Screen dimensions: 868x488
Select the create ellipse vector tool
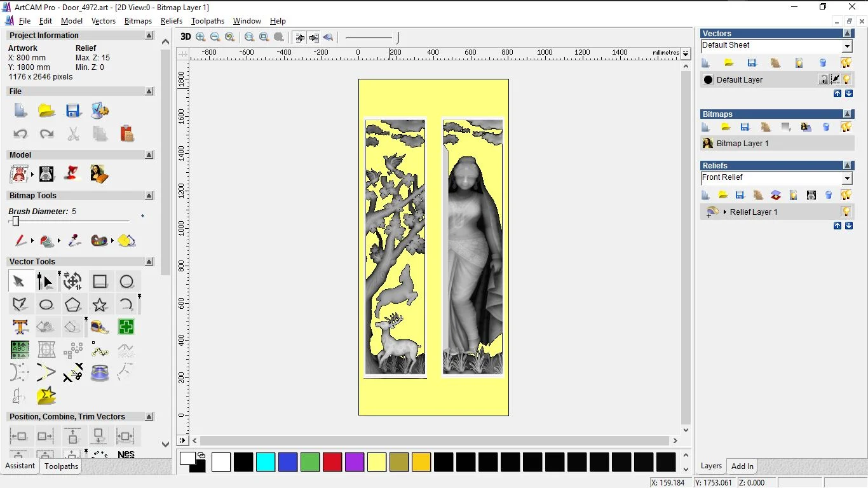[x=46, y=304]
